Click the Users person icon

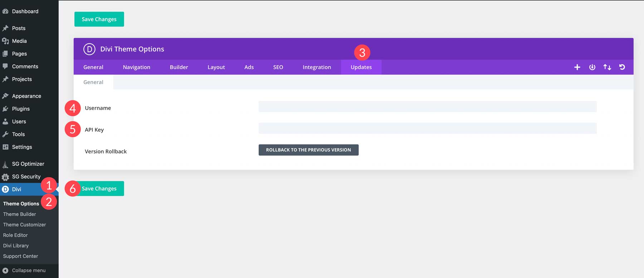click(x=5, y=121)
